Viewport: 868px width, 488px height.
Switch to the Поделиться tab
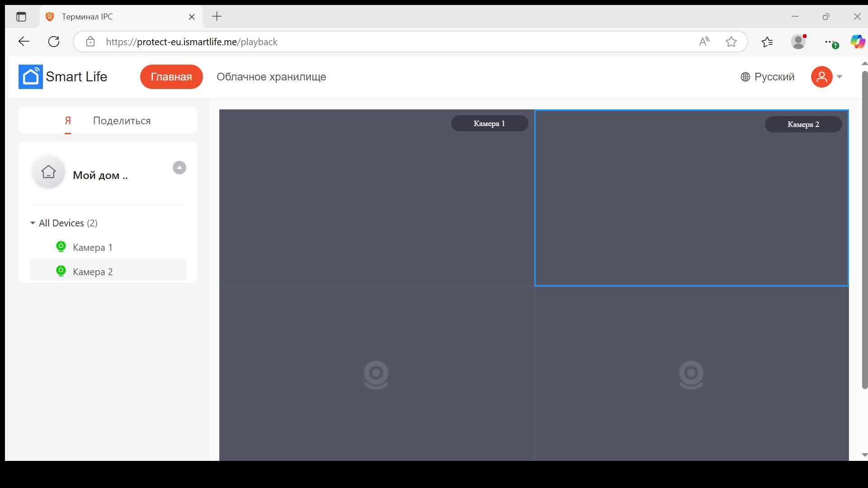click(122, 121)
